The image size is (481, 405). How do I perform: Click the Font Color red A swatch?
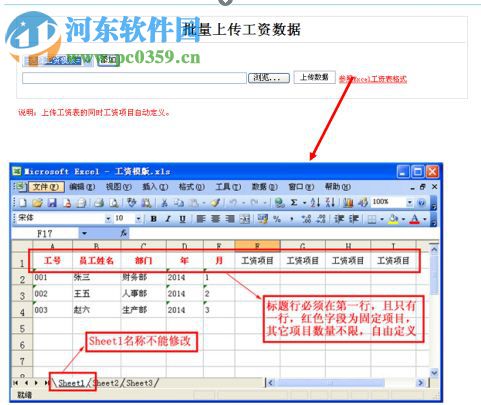pyautogui.click(x=414, y=219)
